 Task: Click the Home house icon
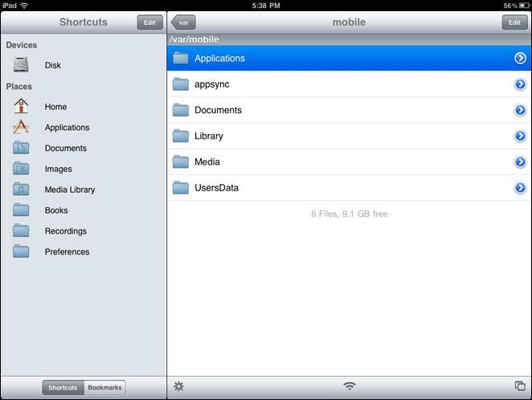point(21,106)
